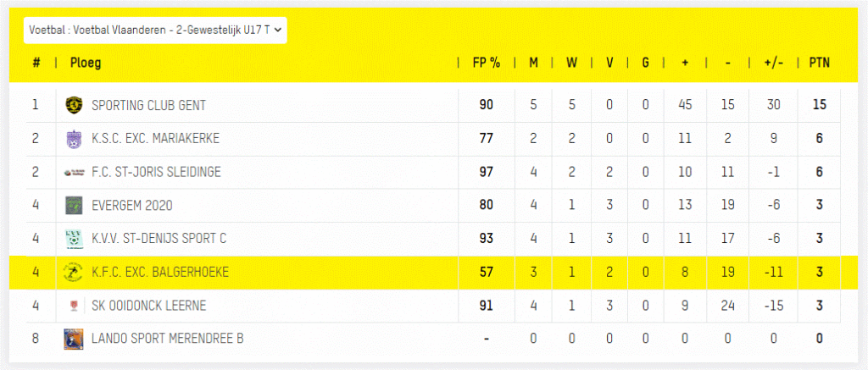Click K.S.C. Exc. Mariakerke crest icon
Viewport: 868px width, 370px height.
pyautogui.click(x=74, y=139)
